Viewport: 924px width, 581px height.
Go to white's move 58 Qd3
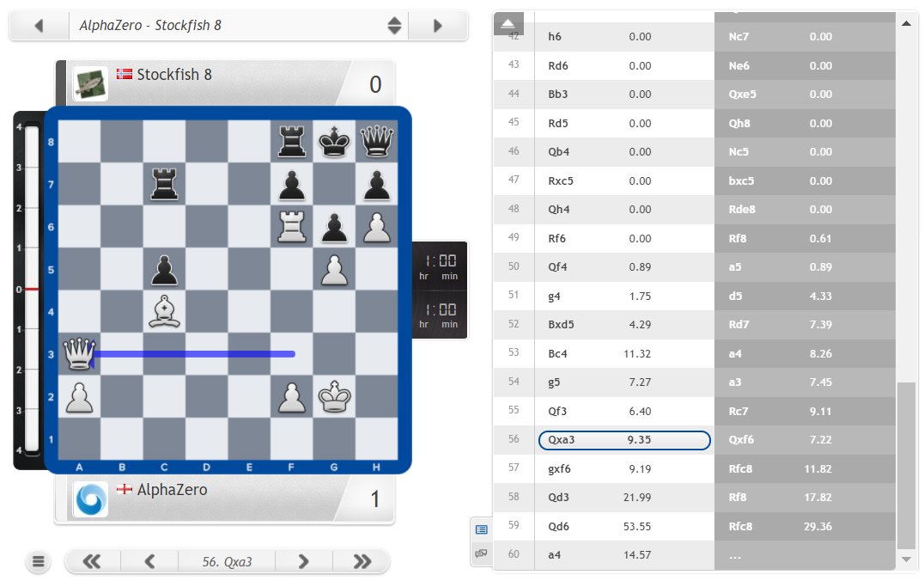624,498
